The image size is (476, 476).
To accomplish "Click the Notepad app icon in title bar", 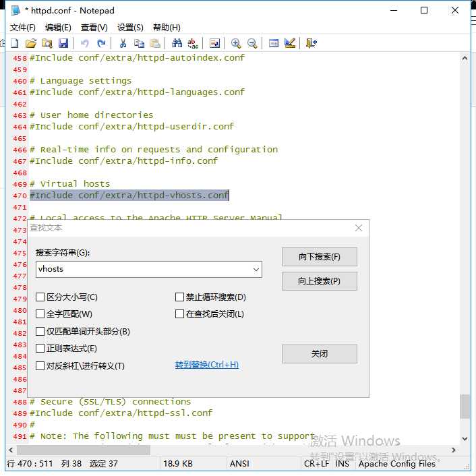I will (x=16, y=10).
